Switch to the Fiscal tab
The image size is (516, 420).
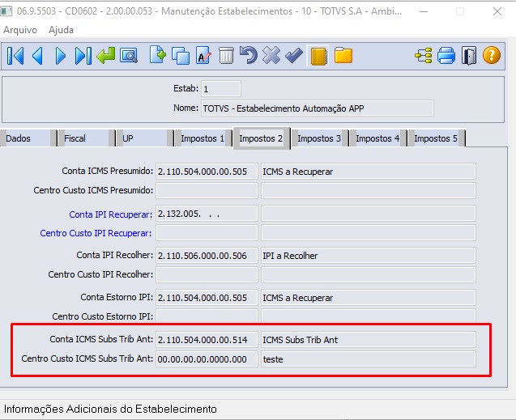(x=86, y=138)
